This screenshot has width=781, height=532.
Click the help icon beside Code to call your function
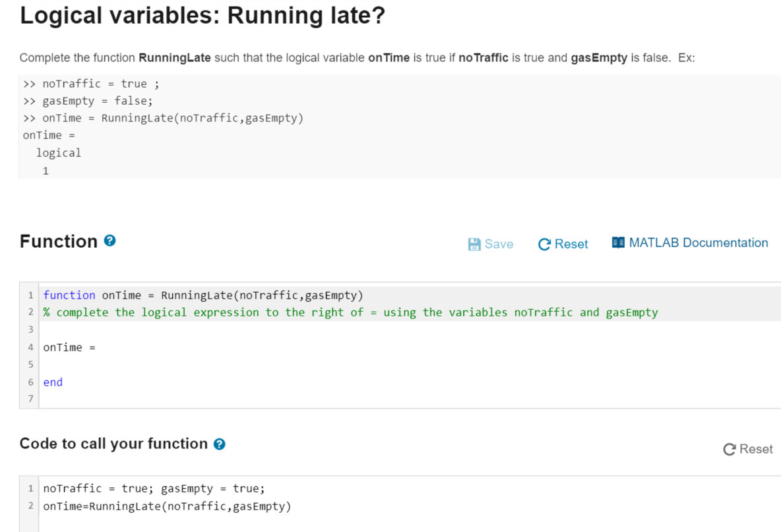(x=219, y=444)
